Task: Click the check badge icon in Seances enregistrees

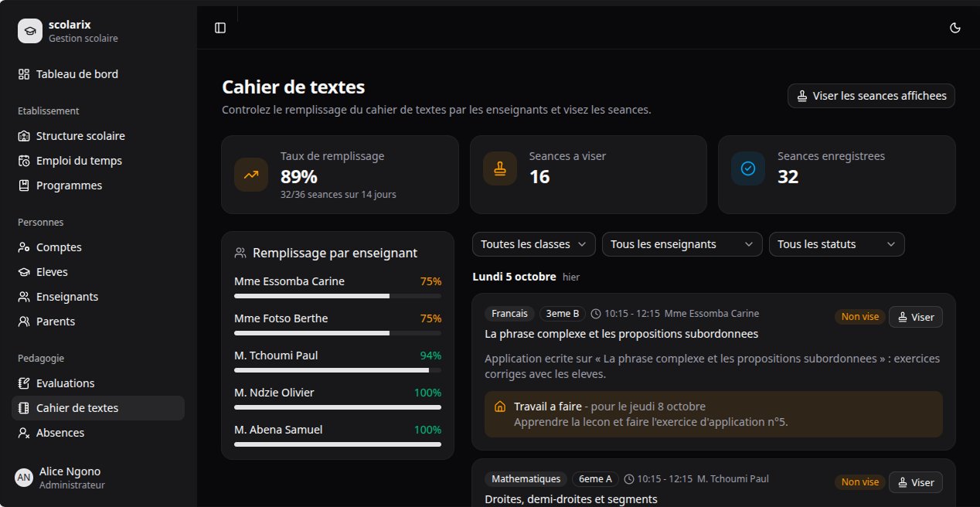Action: tap(748, 168)
